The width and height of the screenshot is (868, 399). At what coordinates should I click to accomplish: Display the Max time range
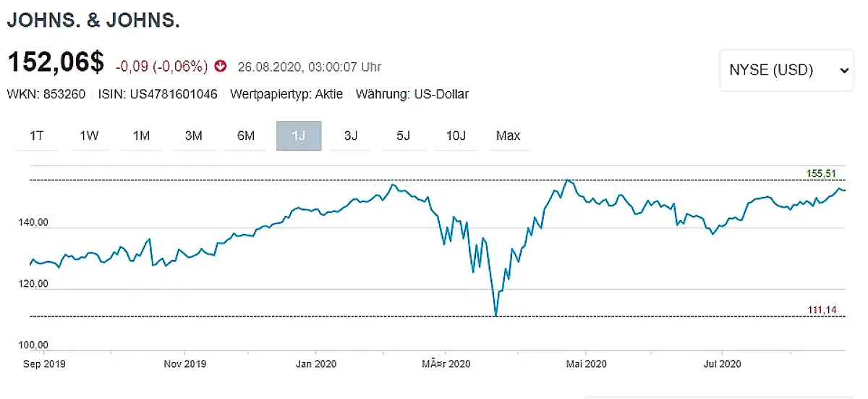coord(508,135)
